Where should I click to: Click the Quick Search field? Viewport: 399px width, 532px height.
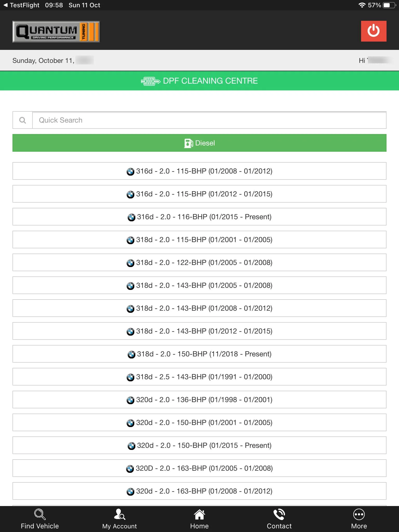[209, 120]
